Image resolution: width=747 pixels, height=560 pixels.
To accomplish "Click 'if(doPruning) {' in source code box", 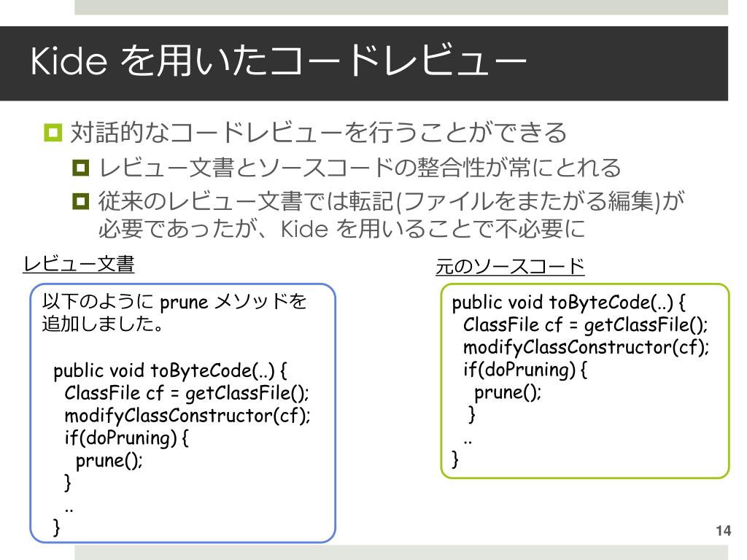I will (525, 370).
